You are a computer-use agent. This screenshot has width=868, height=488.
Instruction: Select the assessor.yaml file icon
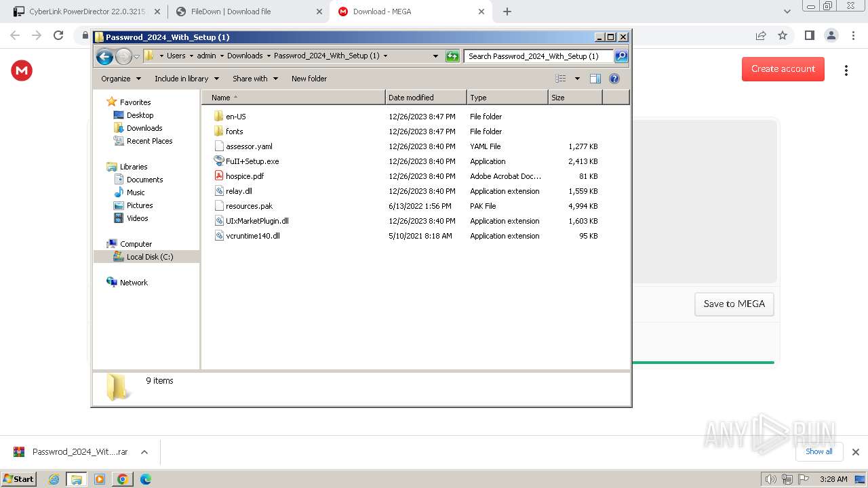218,146
